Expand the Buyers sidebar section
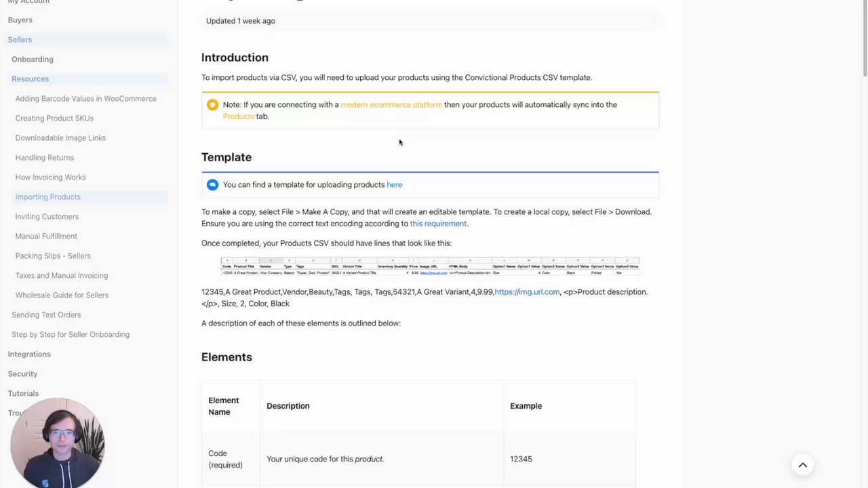Viewport: 868px width, 488px height. click(20, 20)
